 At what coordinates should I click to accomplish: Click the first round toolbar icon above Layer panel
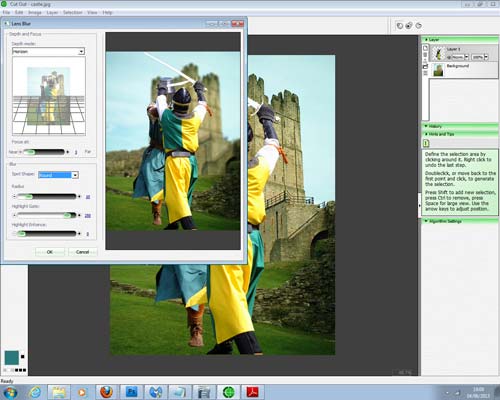coord(399,26)
